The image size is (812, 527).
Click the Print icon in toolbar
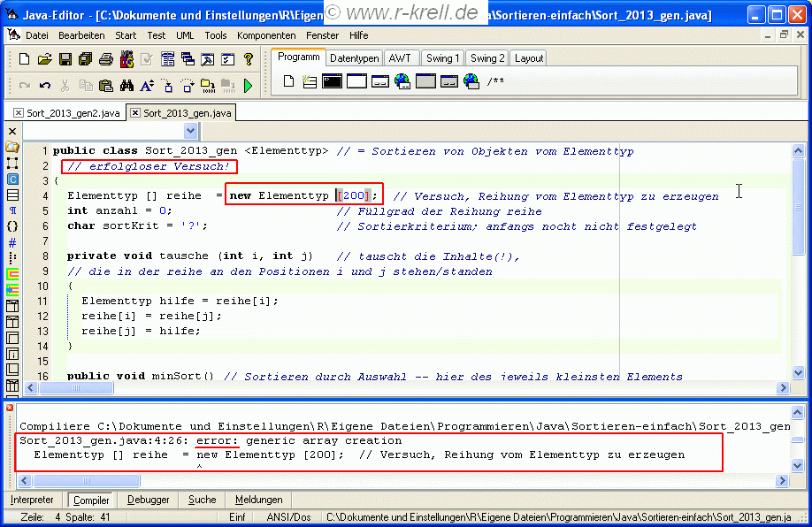(x=105, y=59)
